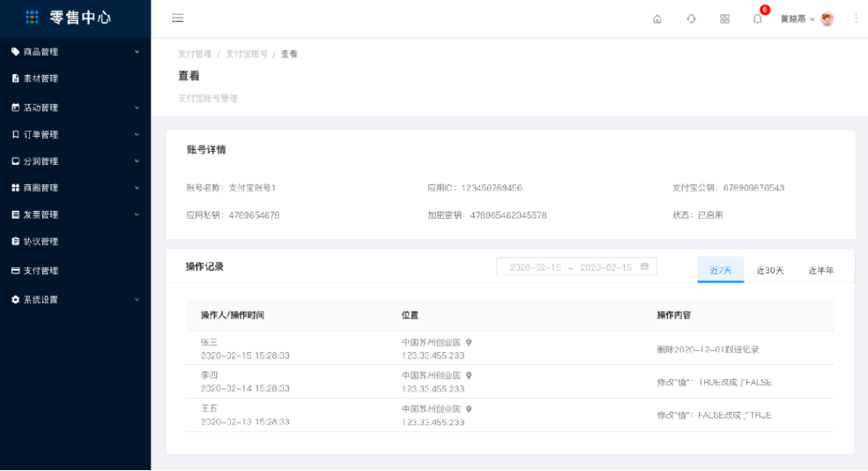868x471 pixels.
Task: Click 加密密钥 value 476965462345678
Action: point(508,215)
